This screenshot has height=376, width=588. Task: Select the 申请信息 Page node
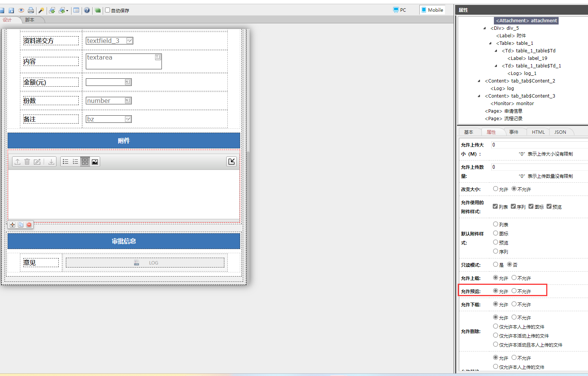click(x=504, y=111)
